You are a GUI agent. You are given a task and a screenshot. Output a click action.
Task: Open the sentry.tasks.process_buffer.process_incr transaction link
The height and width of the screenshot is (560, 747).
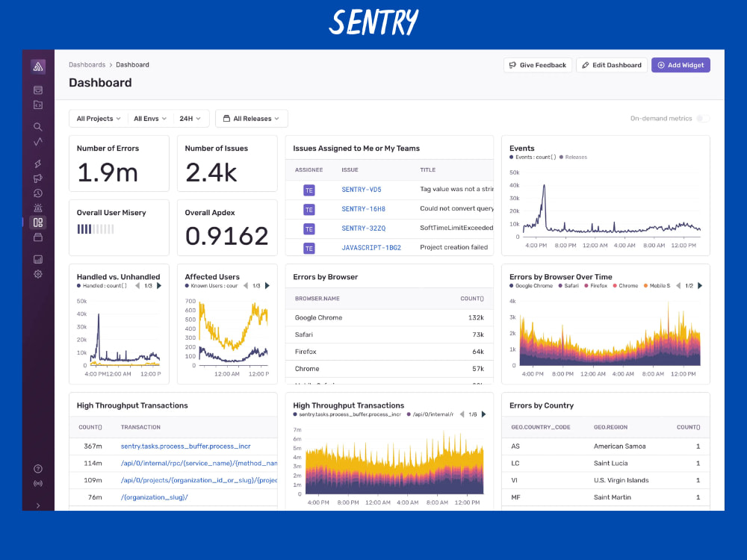(x=185, y=447)
